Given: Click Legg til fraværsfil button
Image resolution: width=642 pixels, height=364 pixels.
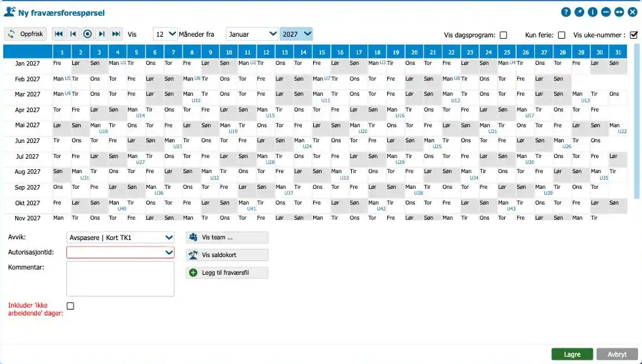Looking at the screenshot, I should pyautogui.click(x=227, y=272).
